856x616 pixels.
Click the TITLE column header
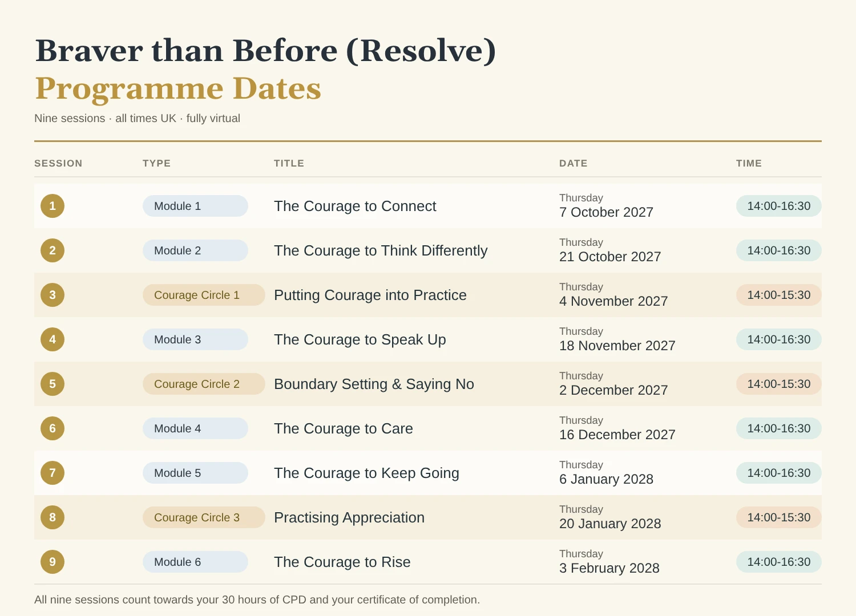tap(289, 163)
